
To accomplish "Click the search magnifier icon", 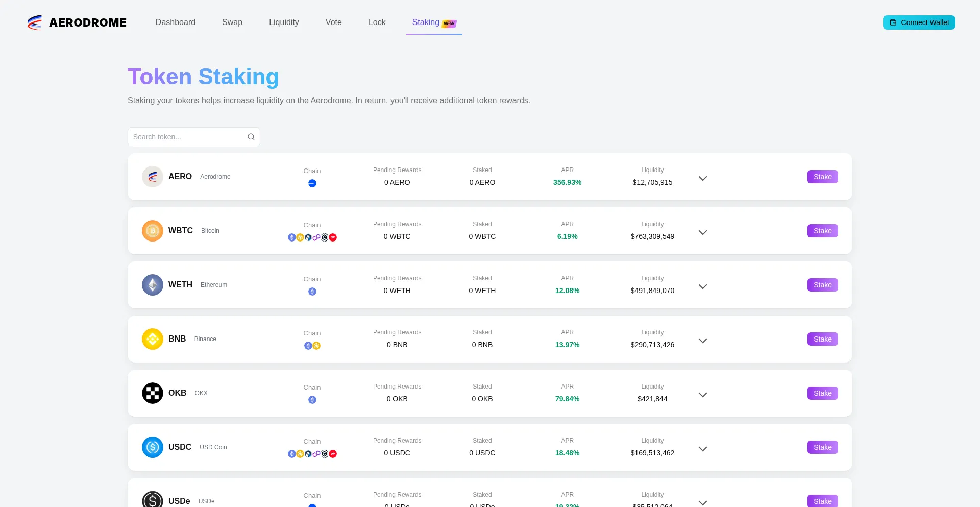I will (251, 137).
